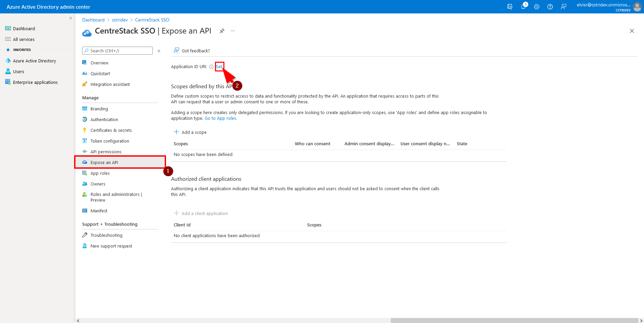The height and width of the screenshot is (323, 644).
Task: Click the Search (Ctrl+/) field
Action: click(x=117, y=51)
